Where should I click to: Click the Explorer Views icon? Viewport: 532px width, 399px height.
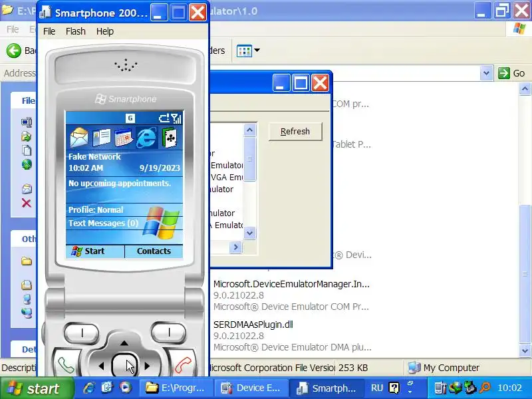(x=244, y=51)
